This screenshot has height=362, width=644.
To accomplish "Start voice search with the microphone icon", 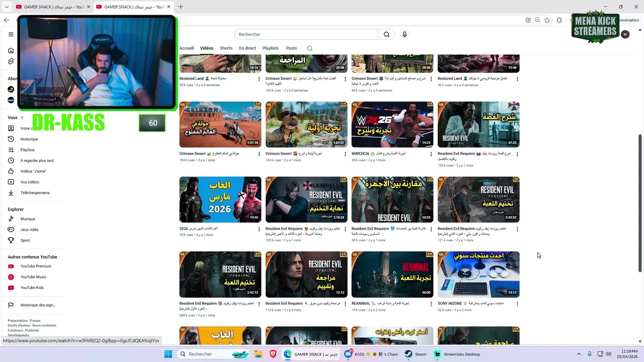I will click(x=405, y=34).
